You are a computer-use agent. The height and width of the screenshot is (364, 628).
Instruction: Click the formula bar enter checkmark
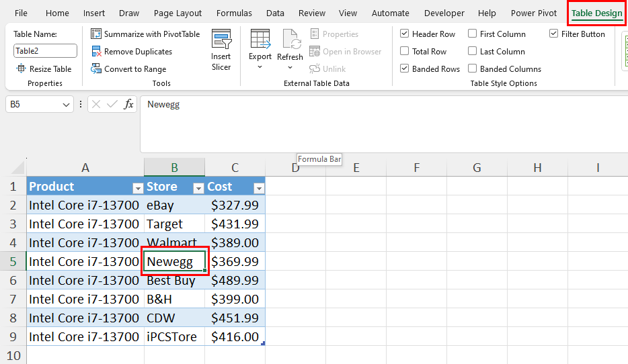coord(112,104)
